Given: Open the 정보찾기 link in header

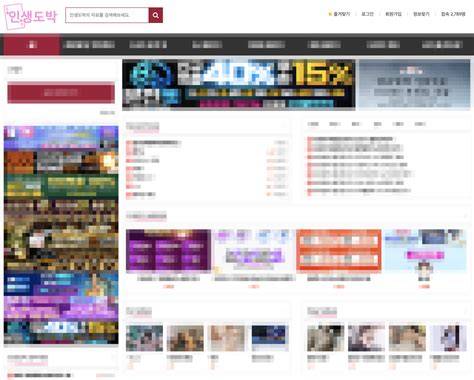Looking at the screenshot, I should pyautogui.click(x=421, y=14).
